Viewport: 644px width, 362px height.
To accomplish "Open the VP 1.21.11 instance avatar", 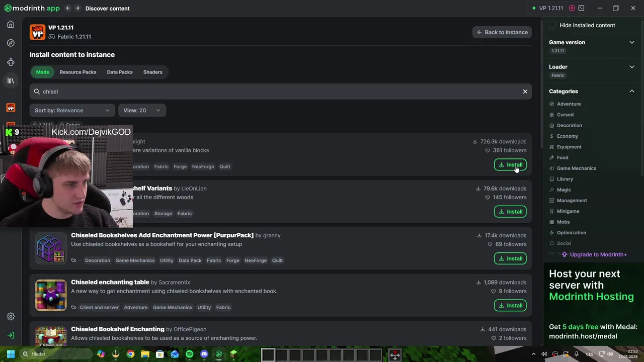I will pos(37,32).
